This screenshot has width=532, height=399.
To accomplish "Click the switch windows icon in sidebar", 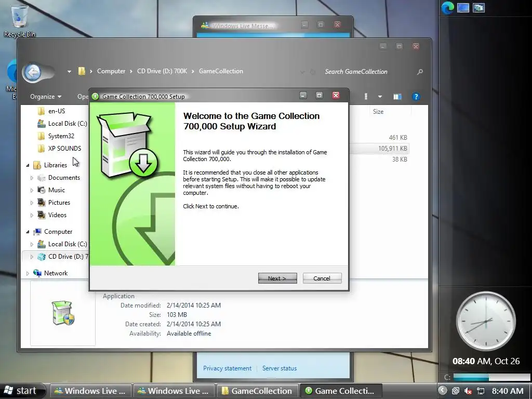I will click(x=478, y=7).
